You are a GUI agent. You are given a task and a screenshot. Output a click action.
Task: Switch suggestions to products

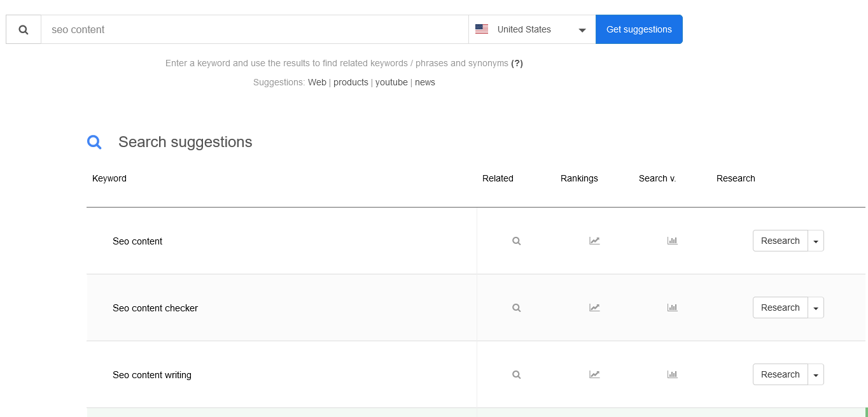(x=351, y=82)
